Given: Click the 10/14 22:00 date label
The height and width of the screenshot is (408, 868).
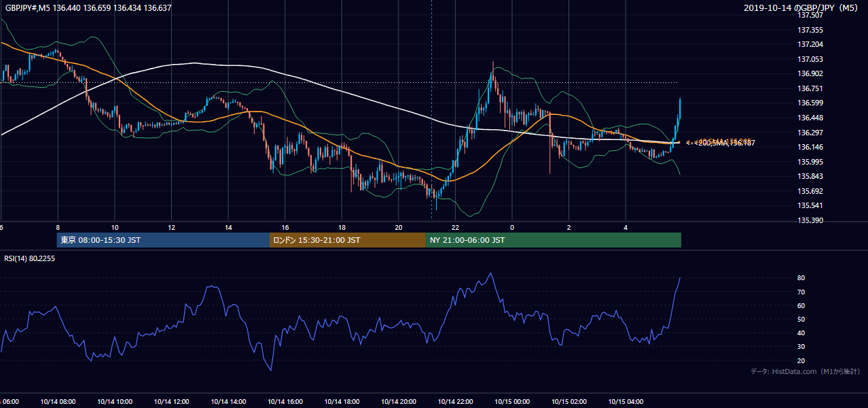Looking at the screenshot, I should pos(455,402).
